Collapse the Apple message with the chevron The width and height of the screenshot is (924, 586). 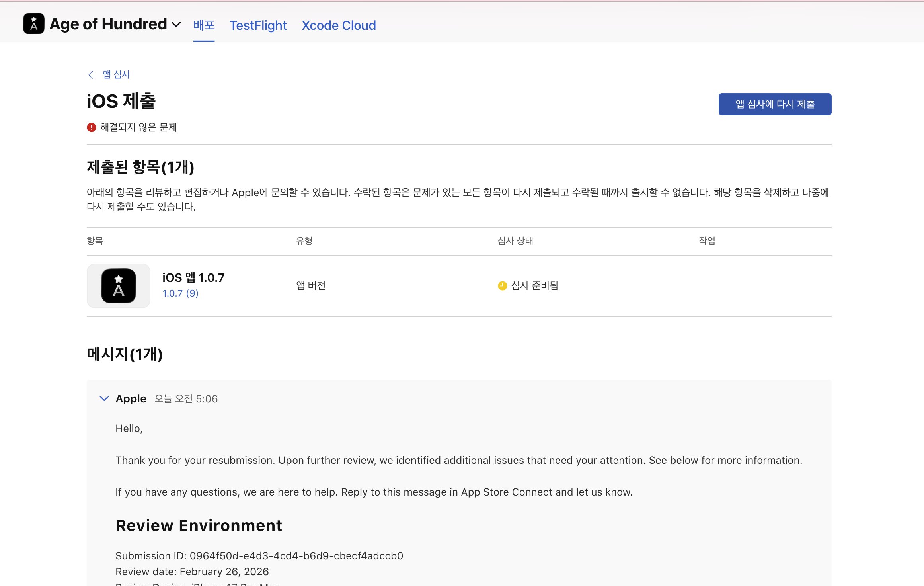[x=104, y=398]
